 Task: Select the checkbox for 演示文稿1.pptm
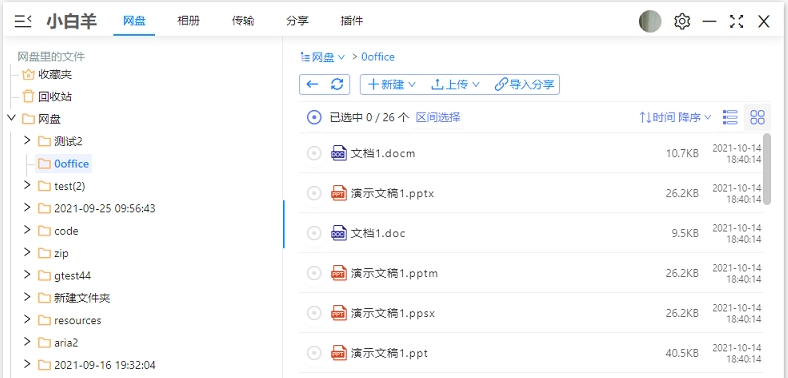(314, 273)
